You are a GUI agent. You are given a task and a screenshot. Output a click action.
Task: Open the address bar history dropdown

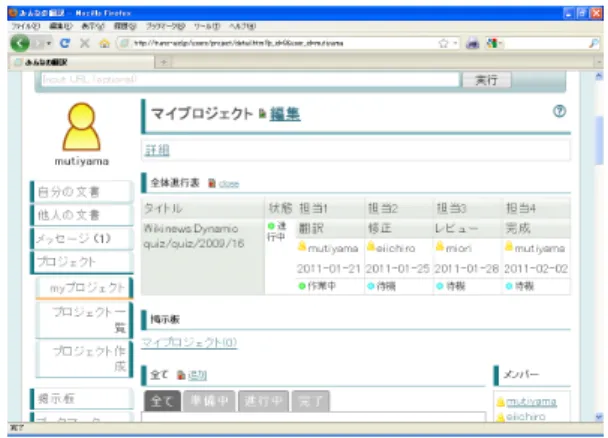tap(455, 43)
